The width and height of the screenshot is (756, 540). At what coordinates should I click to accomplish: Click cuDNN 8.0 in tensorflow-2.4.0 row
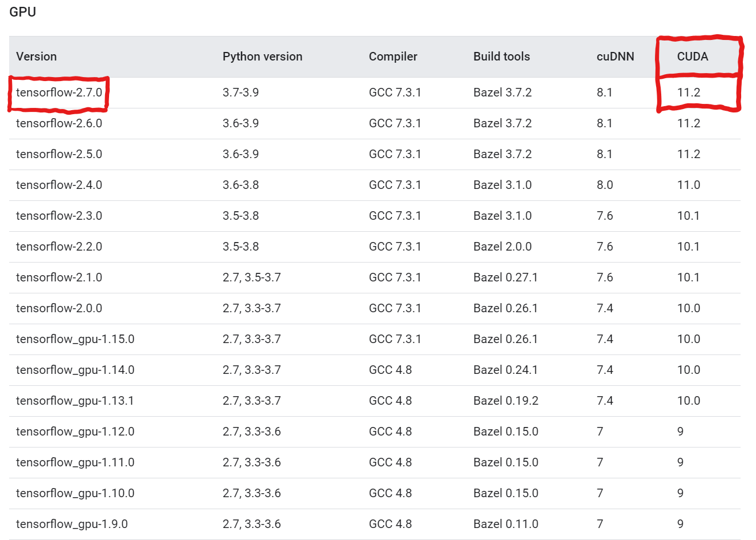[605, 185]
